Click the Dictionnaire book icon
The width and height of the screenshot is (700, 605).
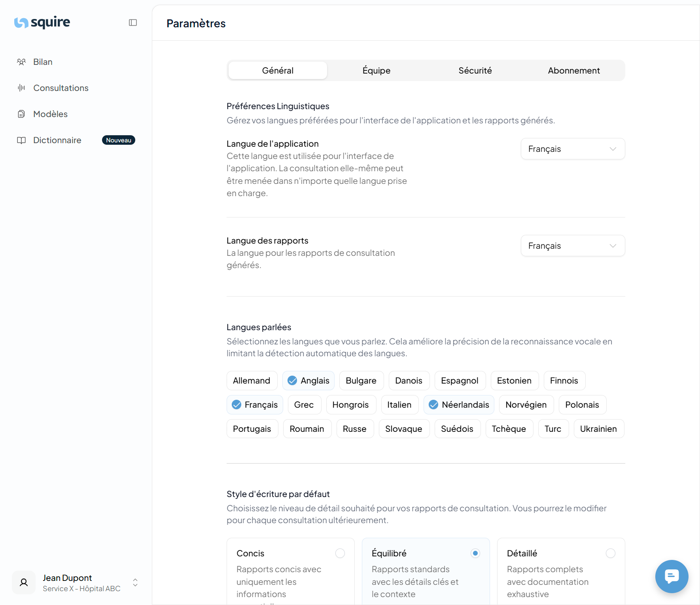click(21, 140)
